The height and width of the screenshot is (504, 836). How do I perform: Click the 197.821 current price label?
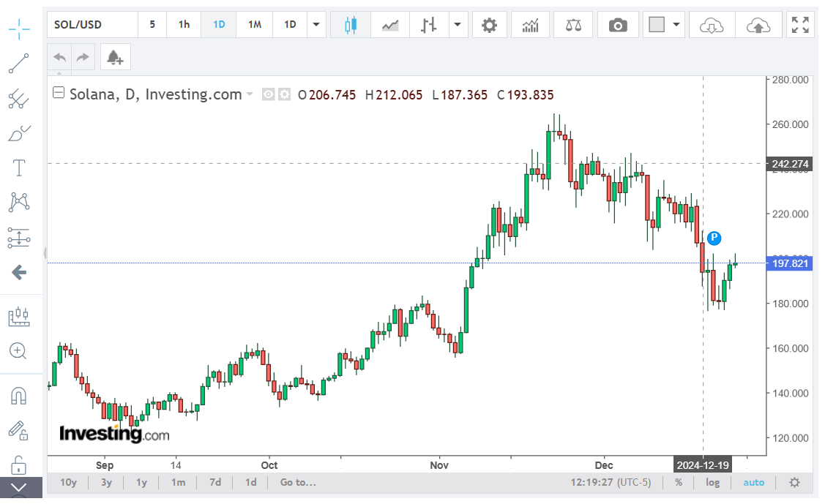[790, 263]
